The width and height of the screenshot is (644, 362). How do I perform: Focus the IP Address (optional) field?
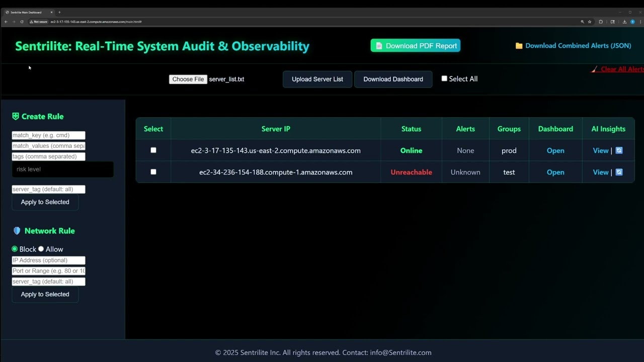click(49, 260)
